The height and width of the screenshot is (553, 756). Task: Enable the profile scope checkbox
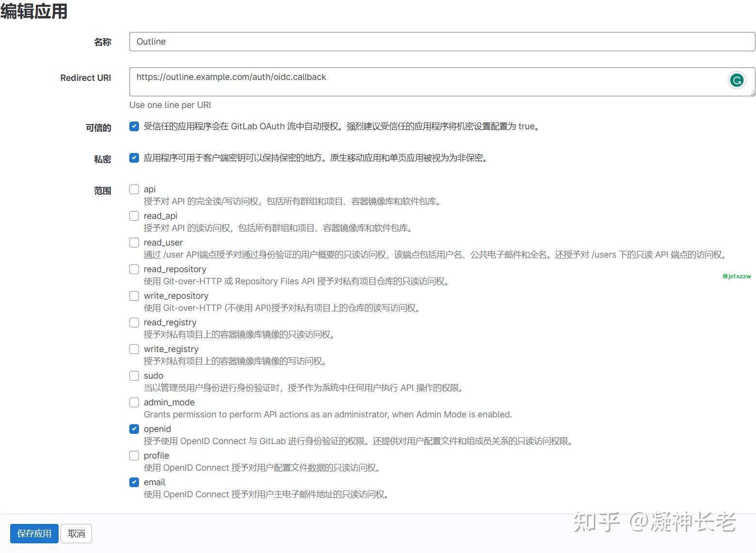pos(134,456)
